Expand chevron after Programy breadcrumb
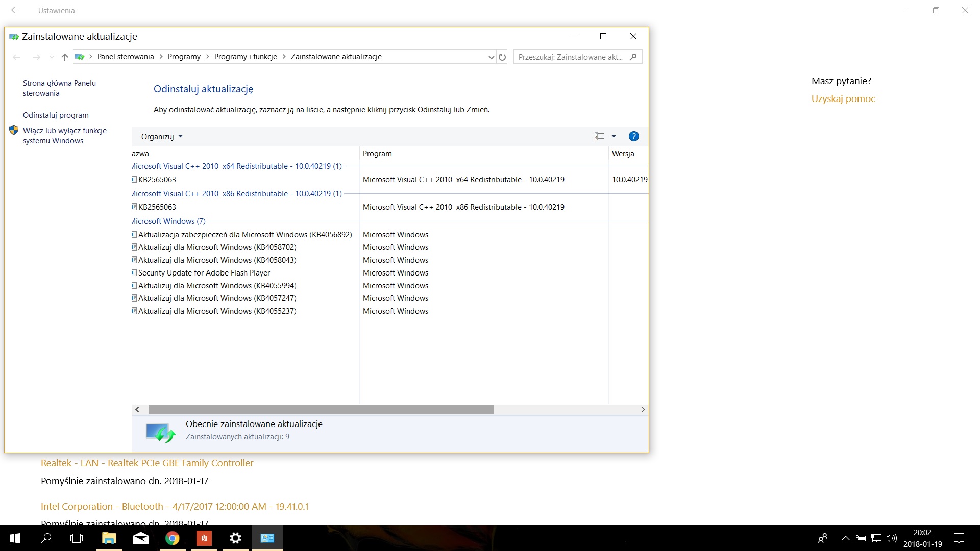 pyautogui.click(x=208, y=57)
